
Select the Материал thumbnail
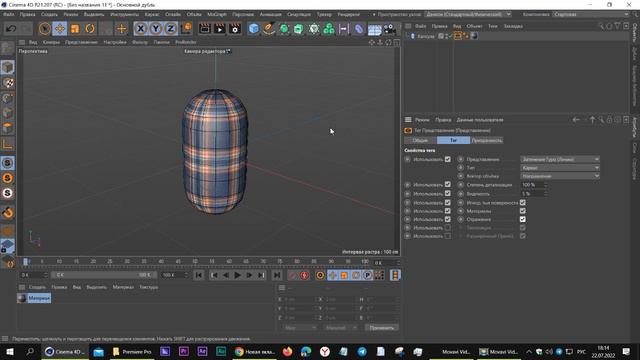click(22, 298)
